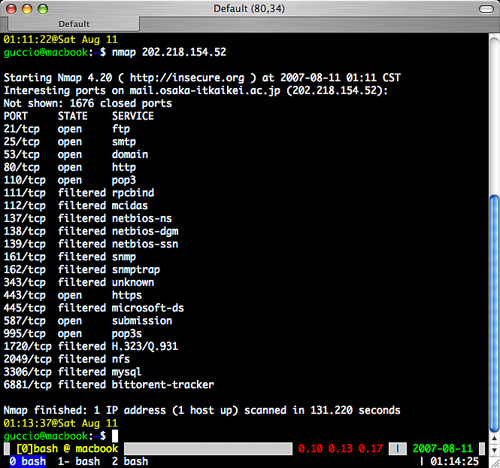Click the http://insecure.org URL text

[187, 78]
